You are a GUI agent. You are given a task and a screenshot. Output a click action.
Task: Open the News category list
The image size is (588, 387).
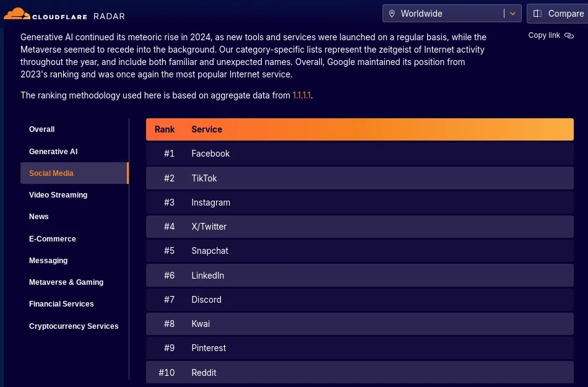coord(38,217)
